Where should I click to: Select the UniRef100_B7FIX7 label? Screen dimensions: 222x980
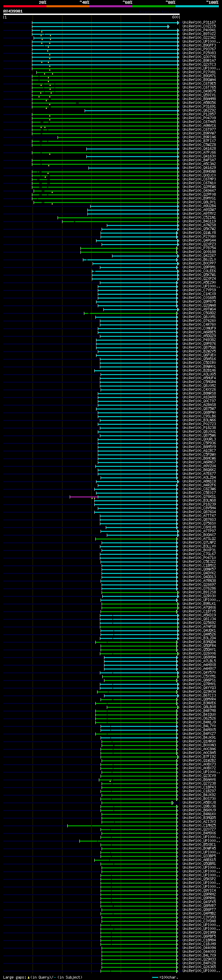199,141
